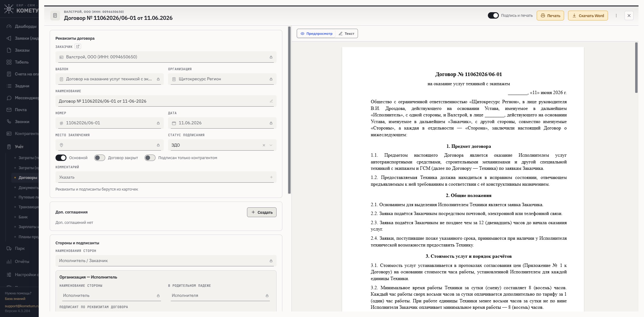This screenshot has width=644, height=317.
Task: Collapse the Учёт sidebar section
Action: 19,147
